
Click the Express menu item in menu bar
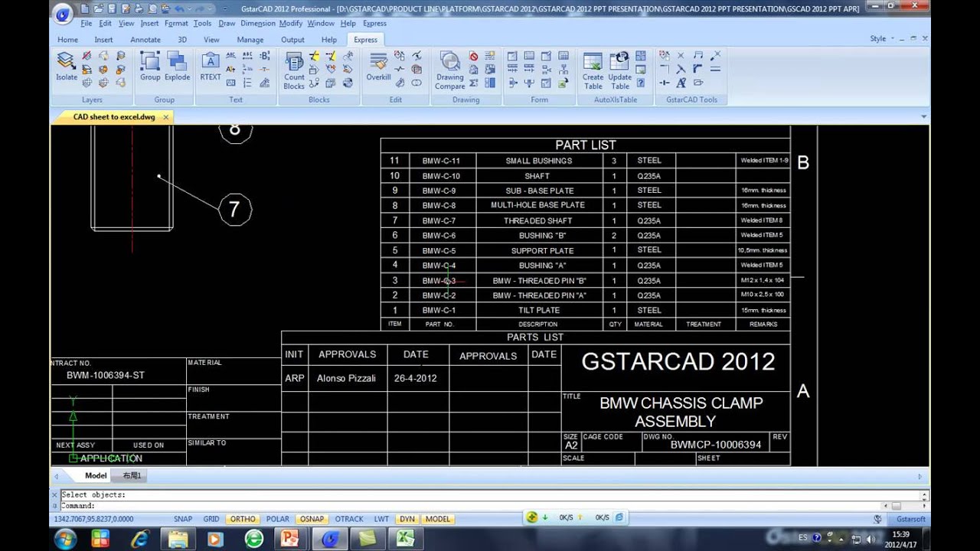click(374, 23)
